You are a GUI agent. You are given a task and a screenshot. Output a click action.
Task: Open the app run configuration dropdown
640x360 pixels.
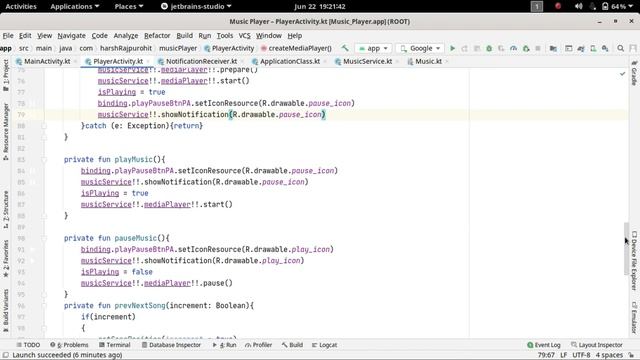[373, 48]
